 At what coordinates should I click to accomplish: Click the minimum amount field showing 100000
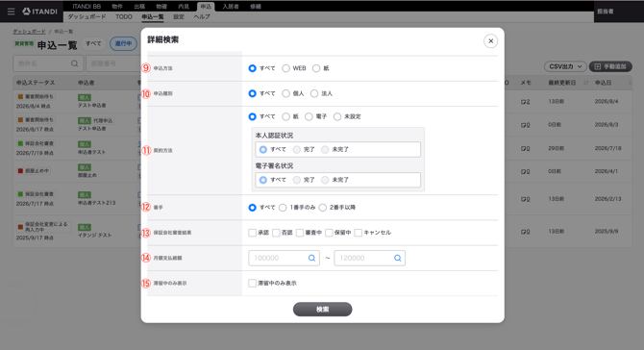(284, 258)
